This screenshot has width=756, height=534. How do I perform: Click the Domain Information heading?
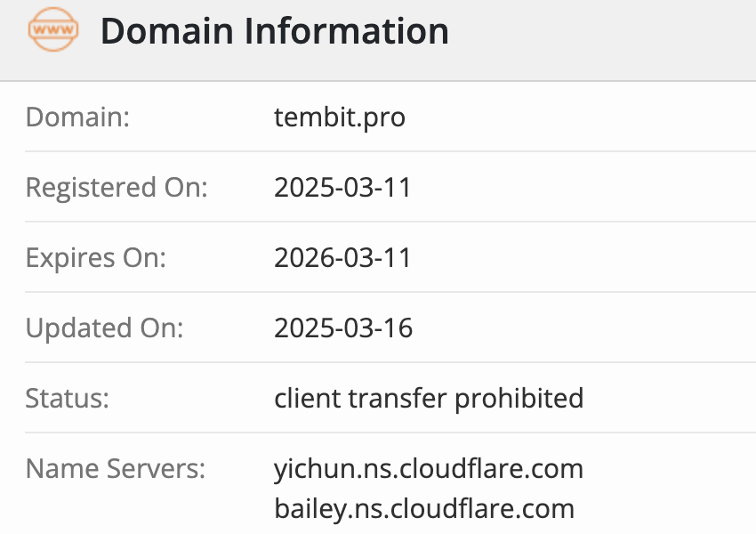tap(274, 31)
